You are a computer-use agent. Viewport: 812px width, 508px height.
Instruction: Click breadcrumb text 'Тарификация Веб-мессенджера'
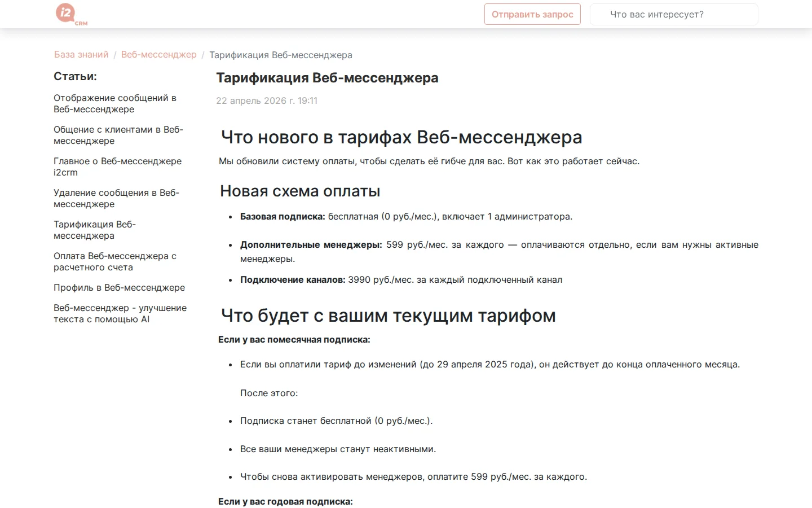point(281,55)
